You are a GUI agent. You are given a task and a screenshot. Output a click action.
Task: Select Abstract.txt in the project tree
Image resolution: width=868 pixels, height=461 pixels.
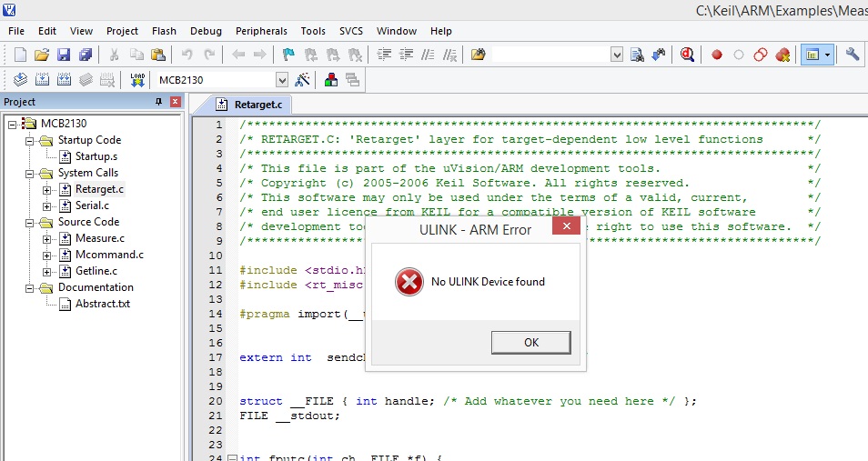click(x=103, y=304)
